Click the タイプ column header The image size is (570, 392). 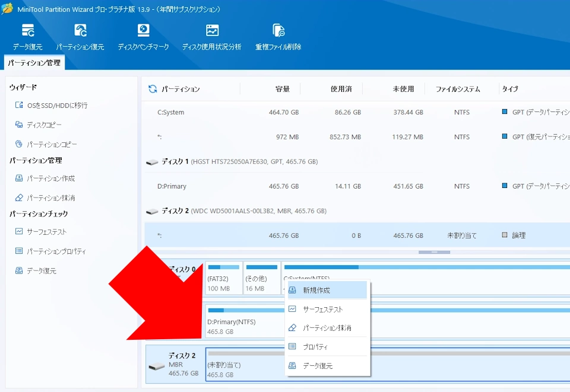click(510, 89)
